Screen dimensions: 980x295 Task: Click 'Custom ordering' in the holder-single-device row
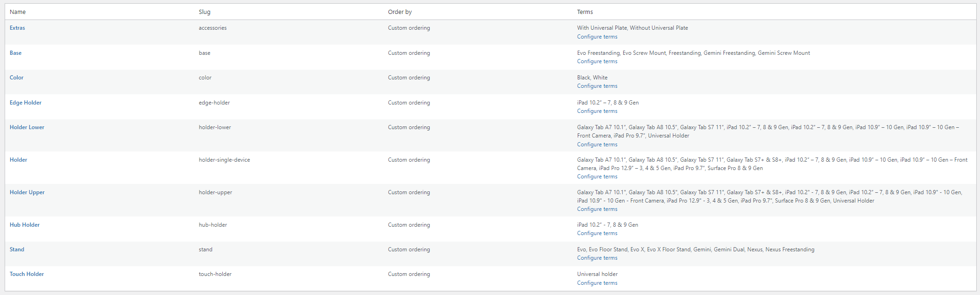pos(409,160)
